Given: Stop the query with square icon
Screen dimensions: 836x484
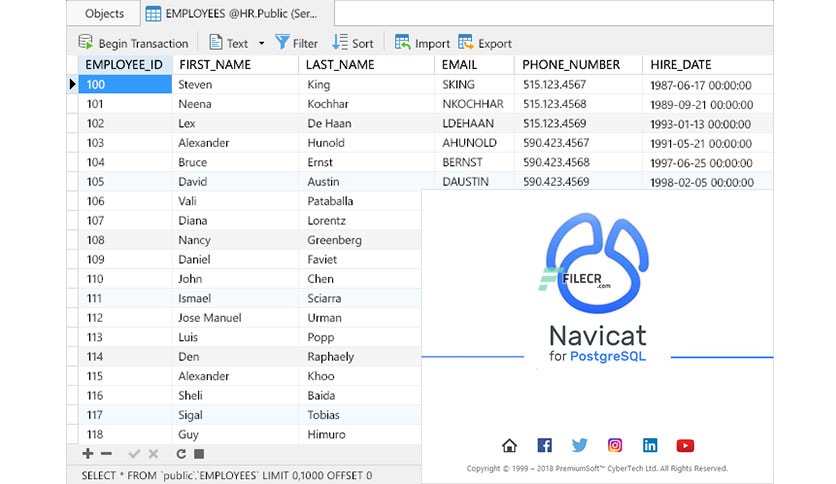Looking at the screenshot, I should [199, 454].
